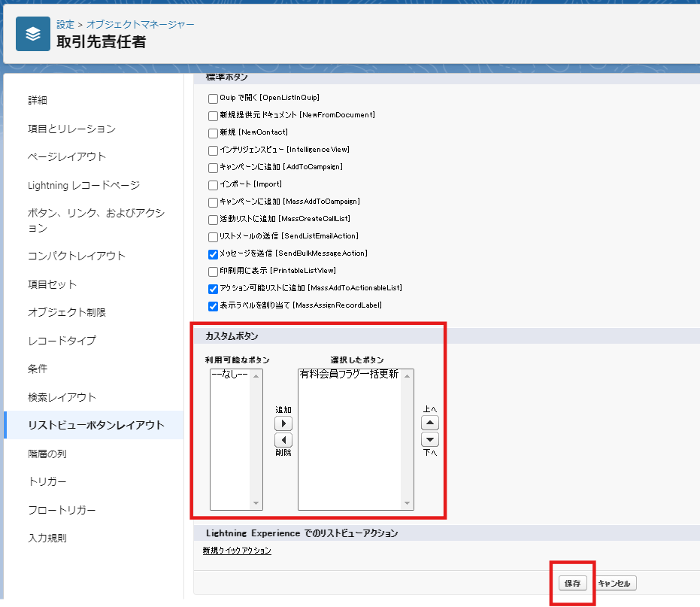This screenshot has width=700, height=607.
Task: Check the Quip で開く [OpenListInQuip] checkbox
Action: [214, 99]
